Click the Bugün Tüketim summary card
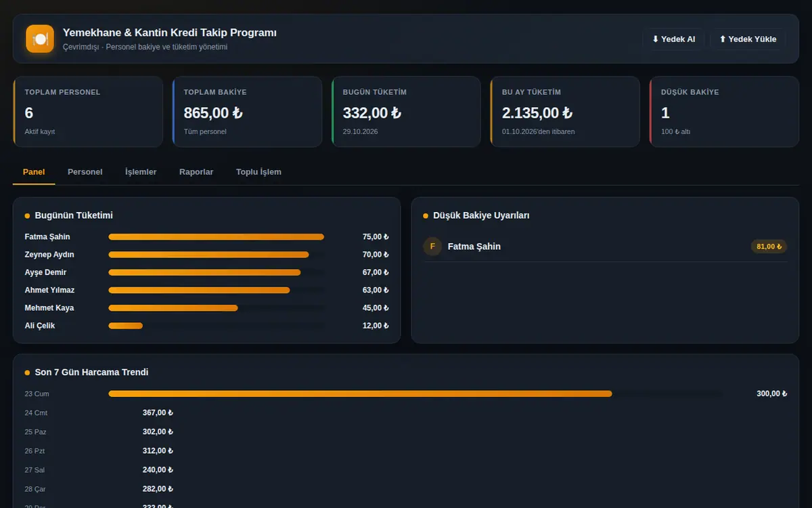The image size is (812, 508). (406, 112)
